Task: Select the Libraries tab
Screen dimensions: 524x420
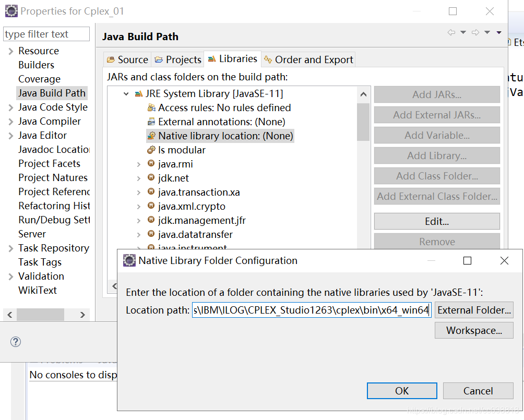Action: [x=233, y=59]
